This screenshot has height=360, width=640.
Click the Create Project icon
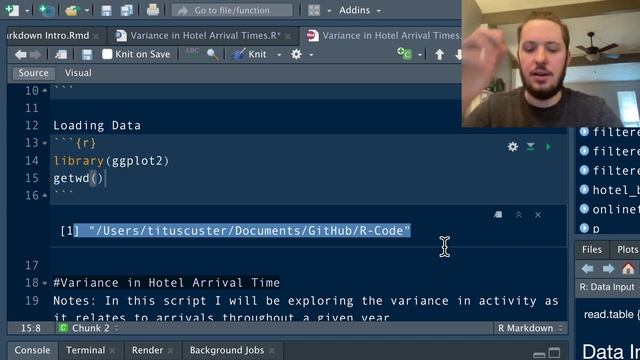click(46, 10)
